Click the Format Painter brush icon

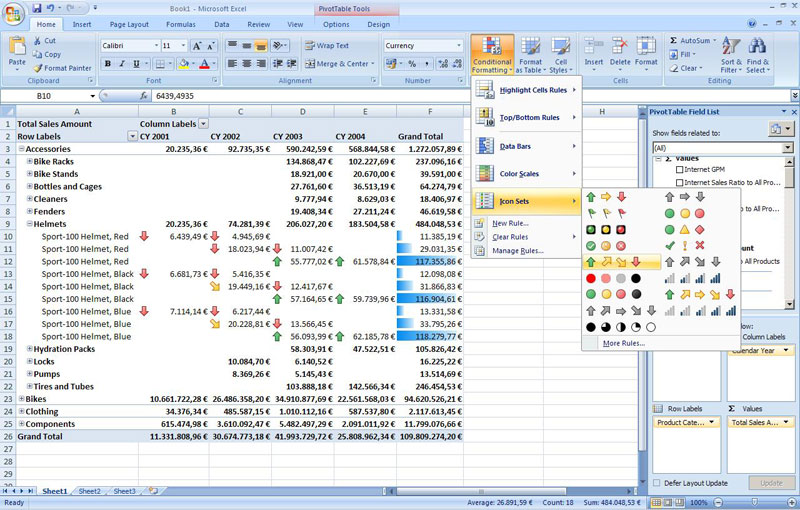pyautogui.click(x=38, y=68)
